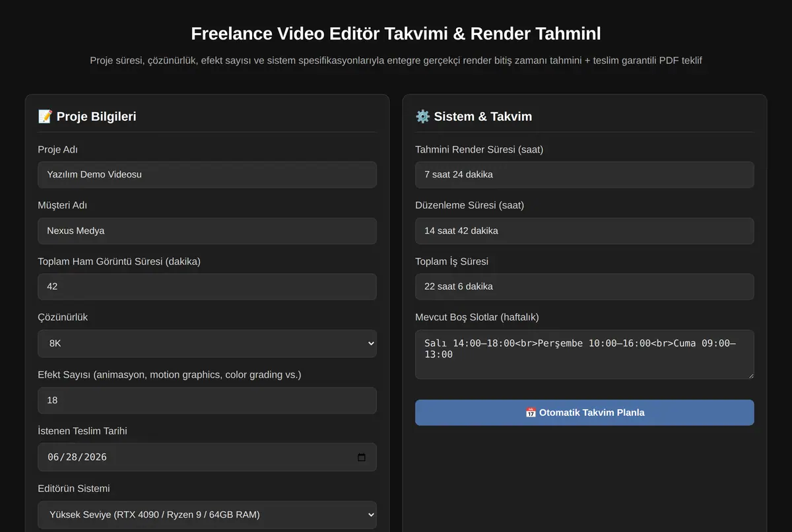
Task: Click the Efekt Sayısı label text
Action: click(170, 374)
